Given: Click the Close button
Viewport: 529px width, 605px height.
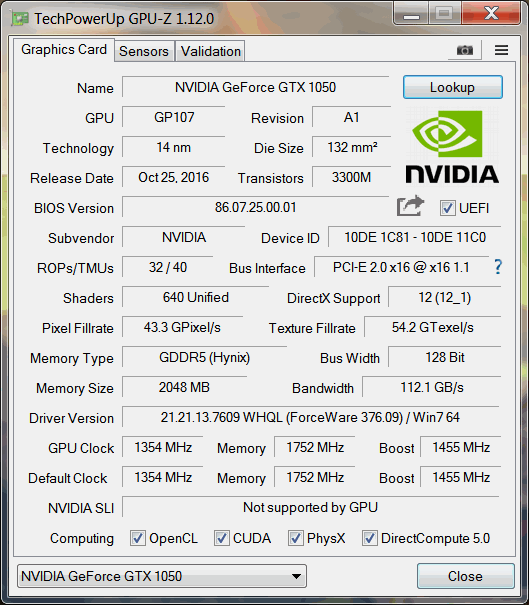Looking at the screenshot, I should pos(465,576).
